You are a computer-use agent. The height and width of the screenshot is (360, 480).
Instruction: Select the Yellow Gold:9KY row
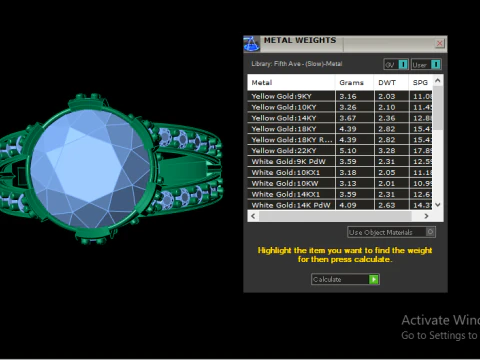[x=340, y=96]
